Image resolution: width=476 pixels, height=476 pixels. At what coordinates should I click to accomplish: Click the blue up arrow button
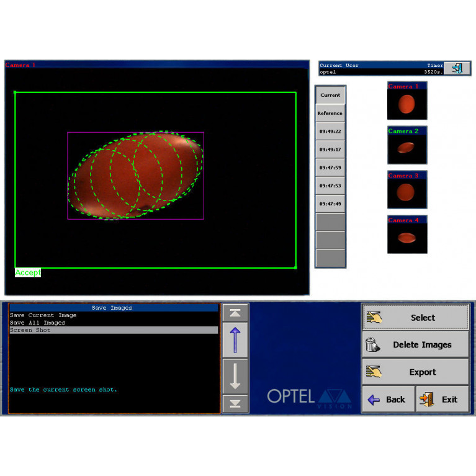click(x=235, y=340)
